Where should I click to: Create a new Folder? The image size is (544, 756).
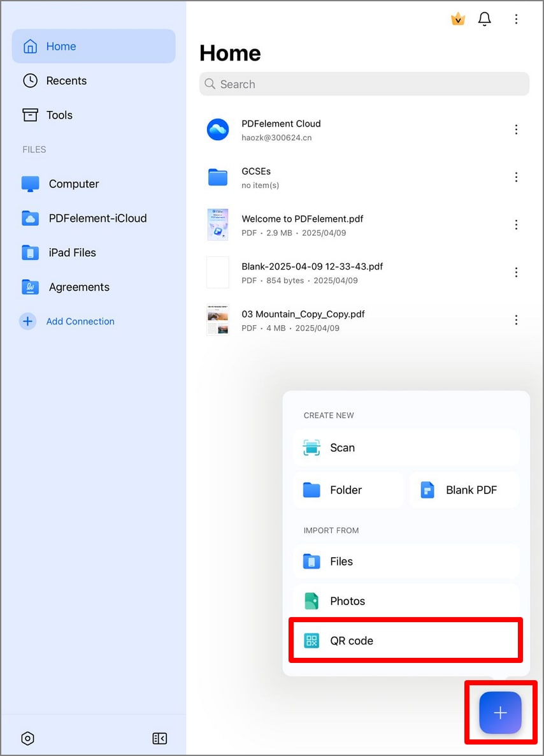pos(348,490)
